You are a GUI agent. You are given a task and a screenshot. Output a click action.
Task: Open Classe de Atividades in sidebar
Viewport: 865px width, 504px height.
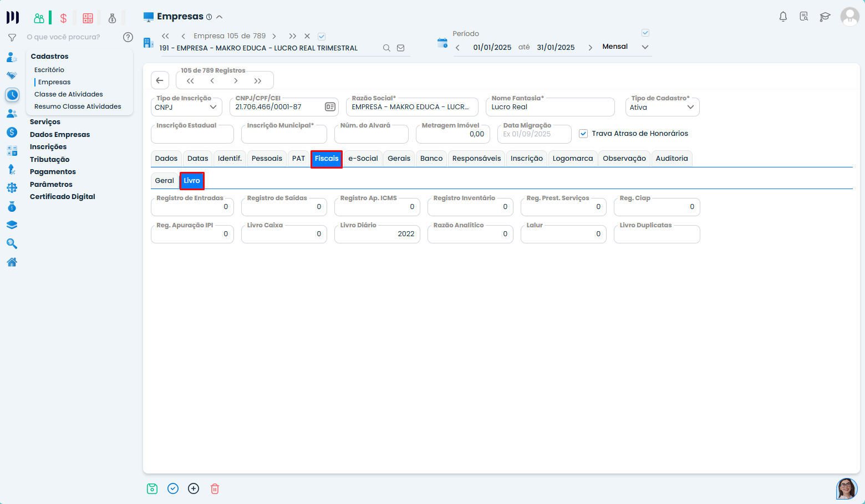(x=69, y=94)
